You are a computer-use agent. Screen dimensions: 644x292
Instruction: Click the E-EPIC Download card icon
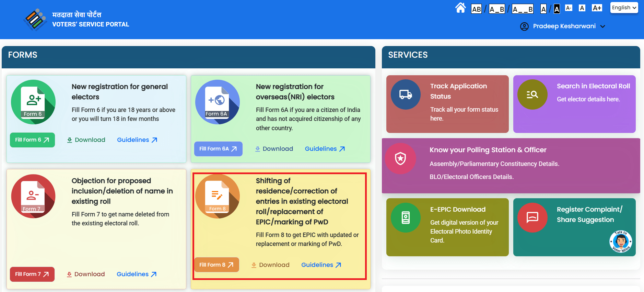(x=406, y=218)
